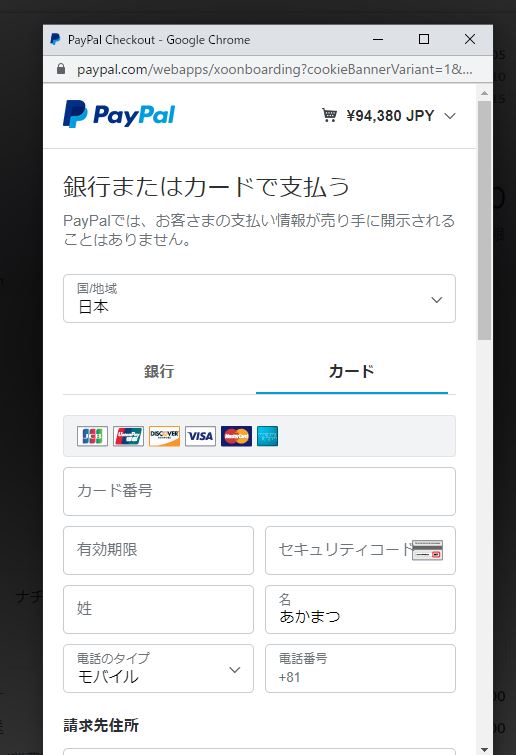Click the shopping cart icon
The width and height of the screenshot is (516, 755).
point(329,116)
